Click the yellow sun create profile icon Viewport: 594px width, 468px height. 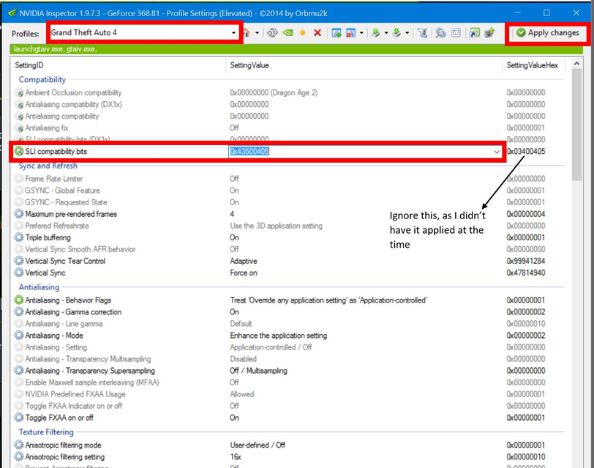(302, 33)
